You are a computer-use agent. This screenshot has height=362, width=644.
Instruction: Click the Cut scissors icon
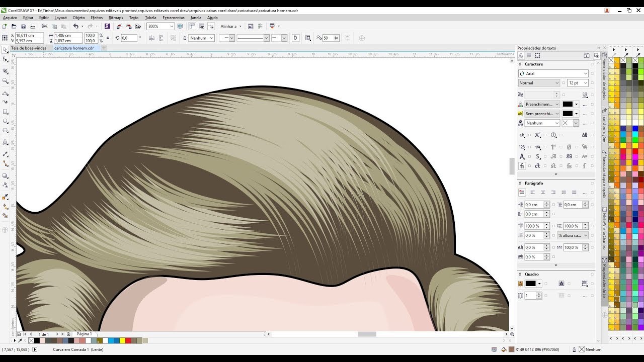pos(44,26)
